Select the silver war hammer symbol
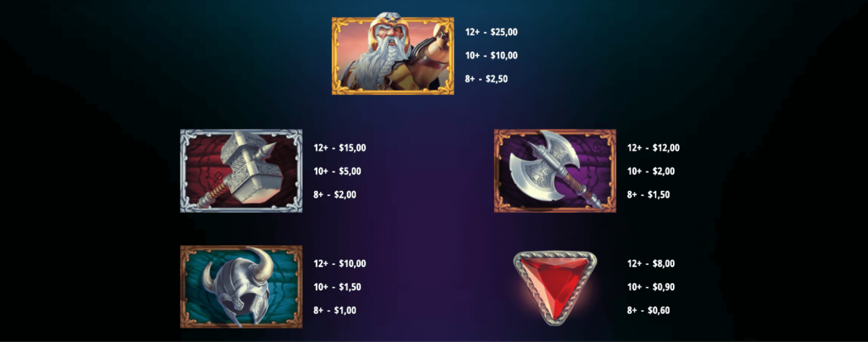 pyautogui.click(x=241, y=171)
